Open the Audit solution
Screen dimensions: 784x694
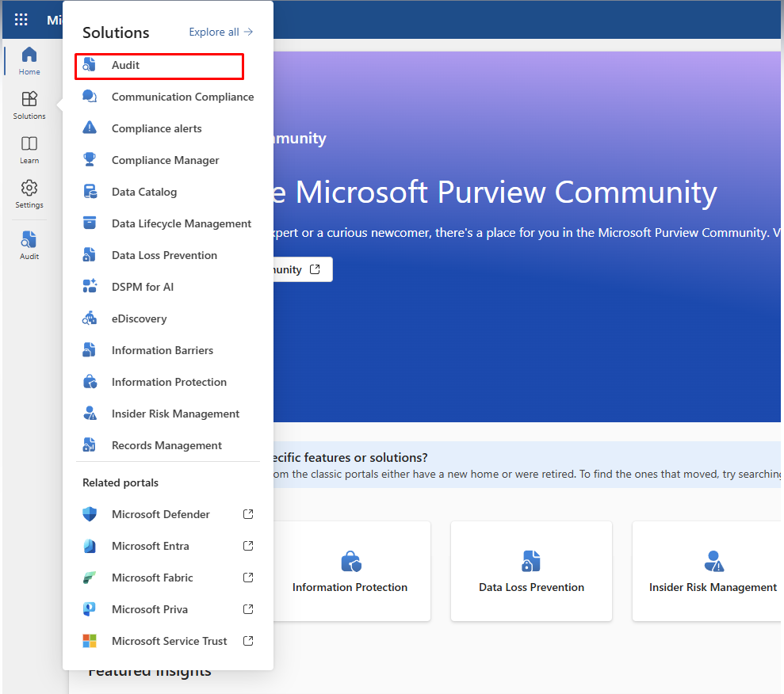click(x=125, y=66)
